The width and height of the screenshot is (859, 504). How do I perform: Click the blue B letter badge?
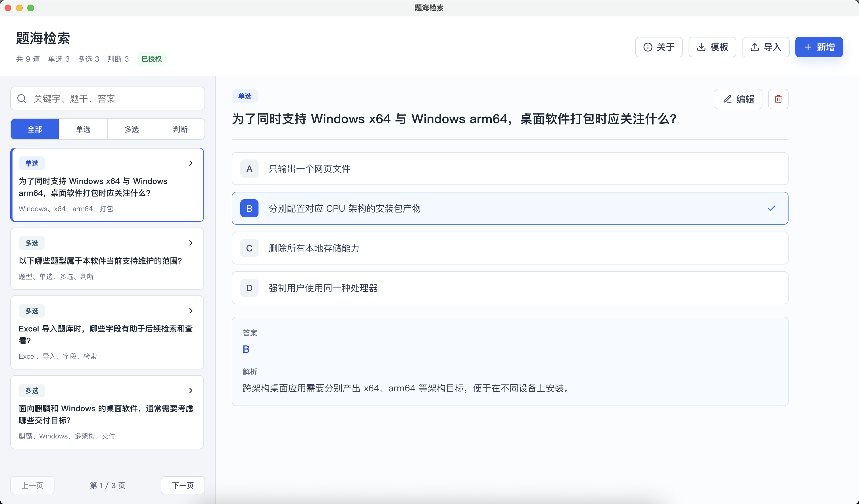(249, 208)
